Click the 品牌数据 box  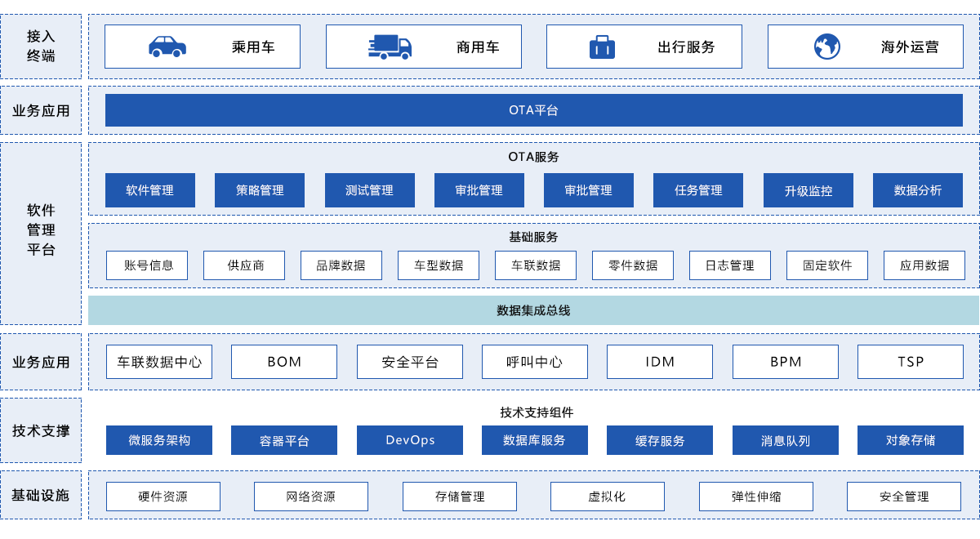pyautogui.click(x=341, y=265)
